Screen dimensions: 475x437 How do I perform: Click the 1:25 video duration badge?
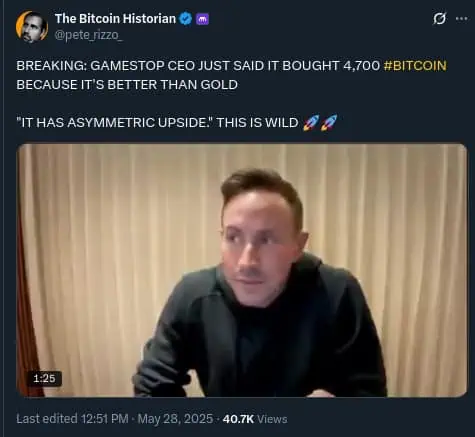click(x=44, y=378)
